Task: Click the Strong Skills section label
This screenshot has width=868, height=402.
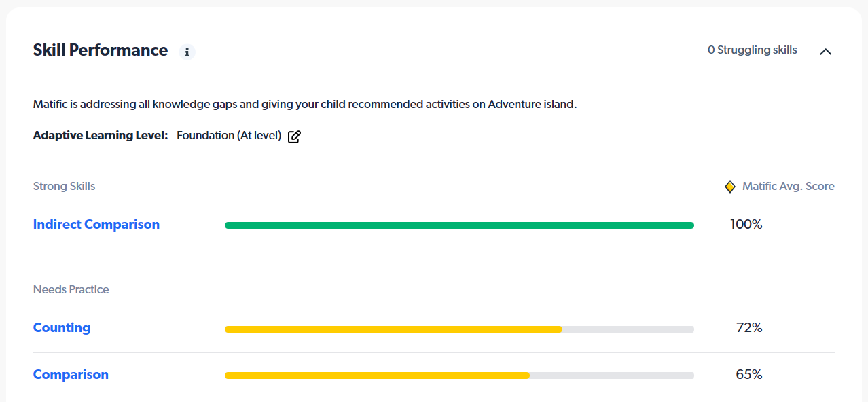Action: click(64, 186)
